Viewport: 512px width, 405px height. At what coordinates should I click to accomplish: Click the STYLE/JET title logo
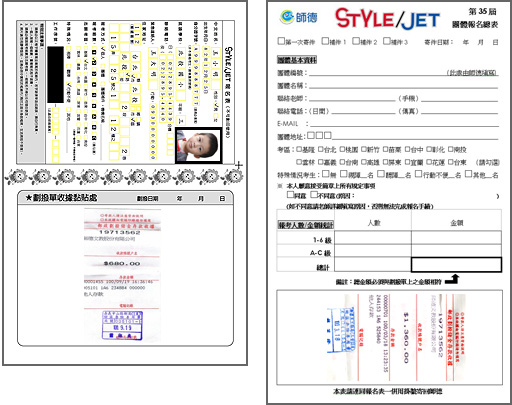coord(387,19)
